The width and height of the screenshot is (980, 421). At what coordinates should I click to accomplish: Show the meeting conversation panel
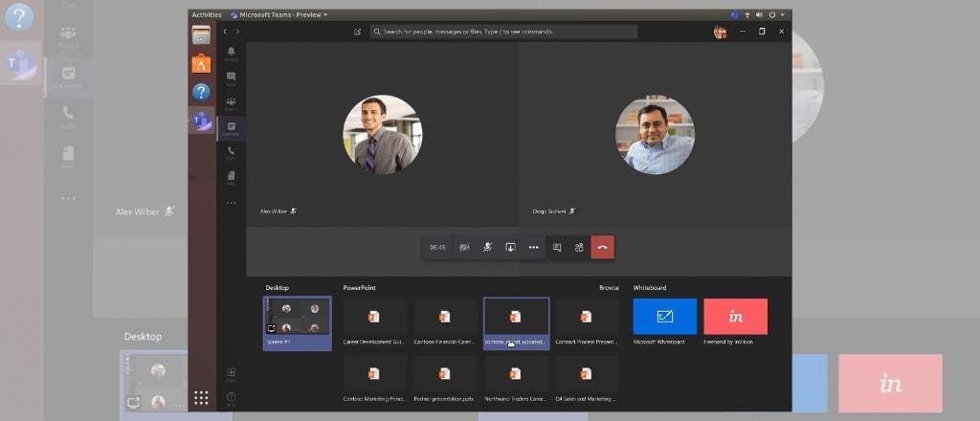557,248
